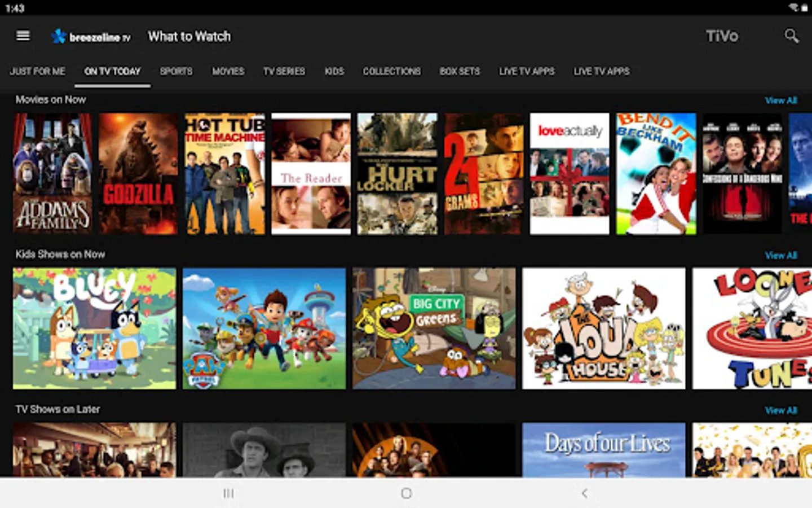Select the Love Actually poster

(x=570, y=173)
